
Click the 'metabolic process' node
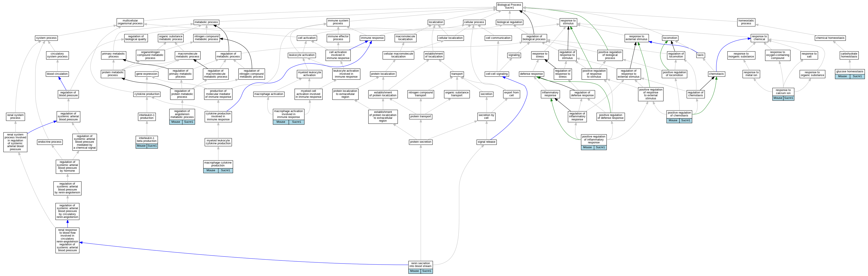click(206, 22)
